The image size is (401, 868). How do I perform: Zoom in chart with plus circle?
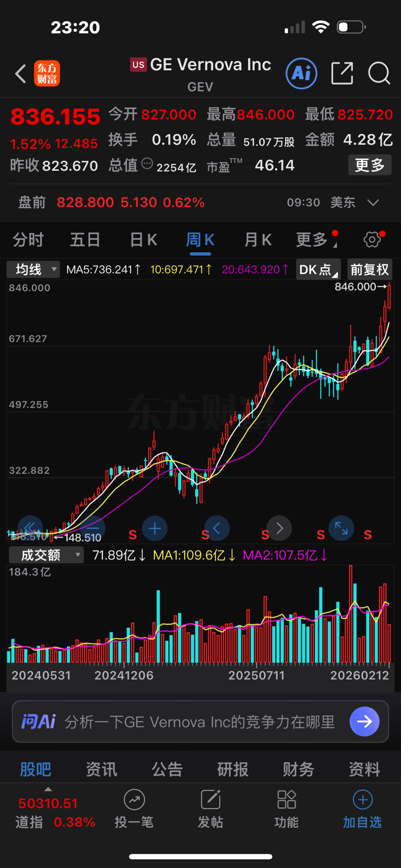[155, 529]
